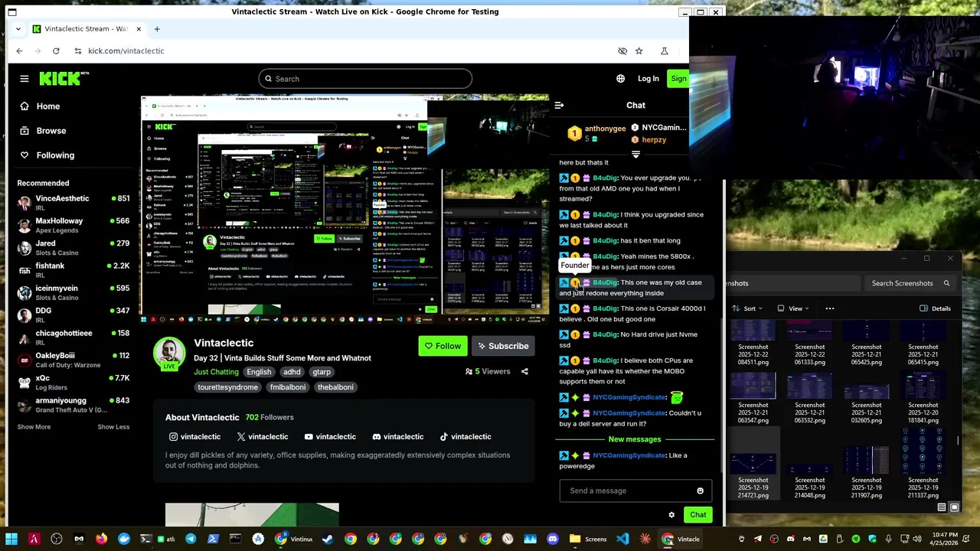This screenshot has width=980, height=551.
Task: Open OakleyBoiii recommended channel
Action: (74, 360)
